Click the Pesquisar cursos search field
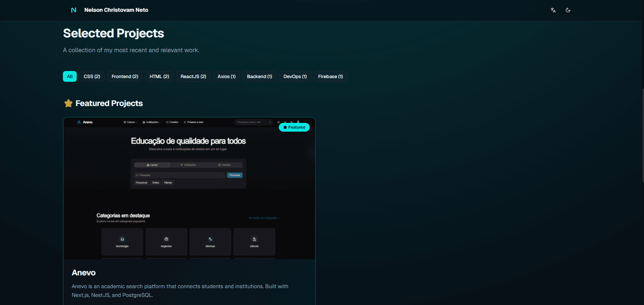Viewport: 644px width, 305px height. coord(252,122)
